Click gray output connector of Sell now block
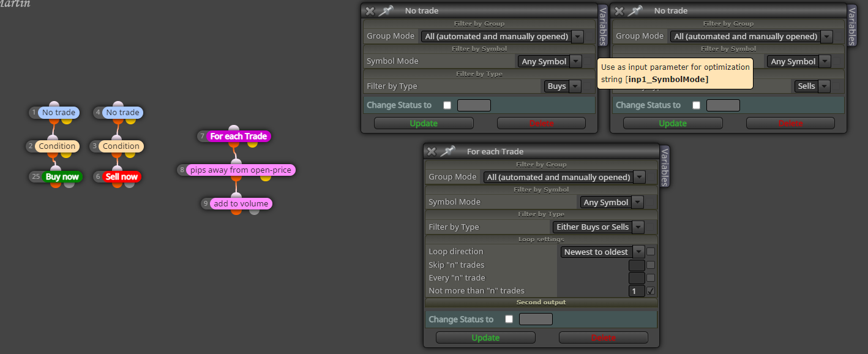The image size is (868, 354). click(x=129, y=184)
